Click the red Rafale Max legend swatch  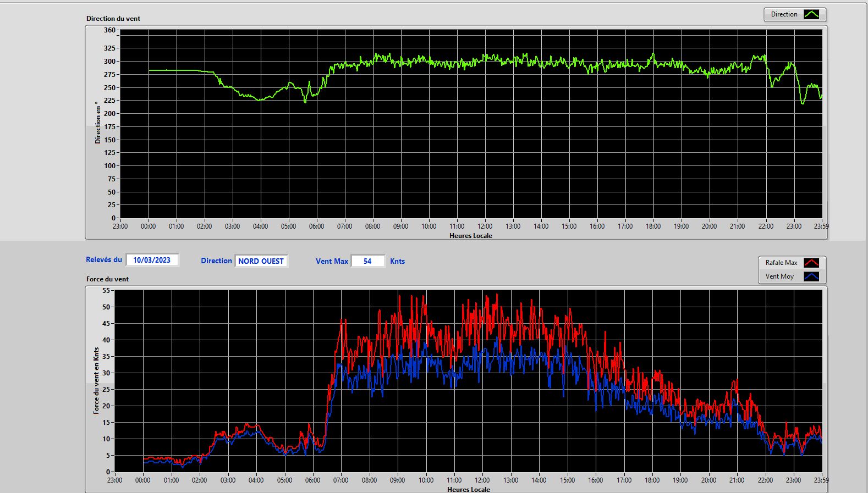click(x=811, y=263)
